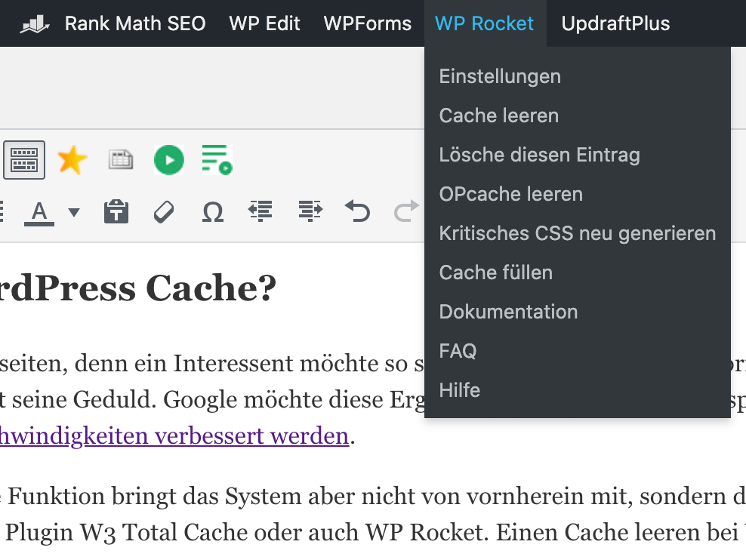
Task: Click the undo arrow icon
Action: pyautogui.click(x=358, y=211)
